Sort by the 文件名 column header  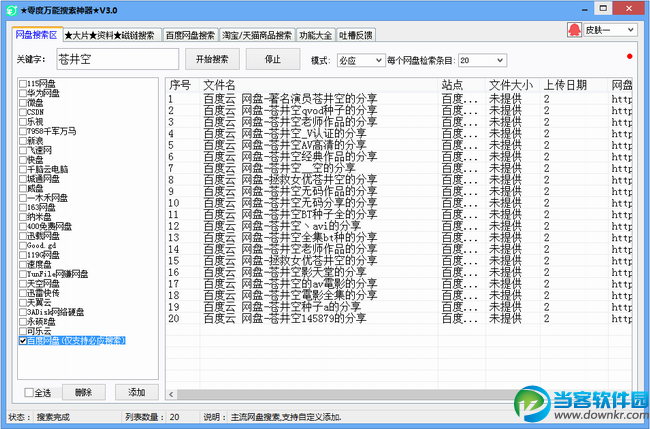pyautogui.click(x=318, y=85)
